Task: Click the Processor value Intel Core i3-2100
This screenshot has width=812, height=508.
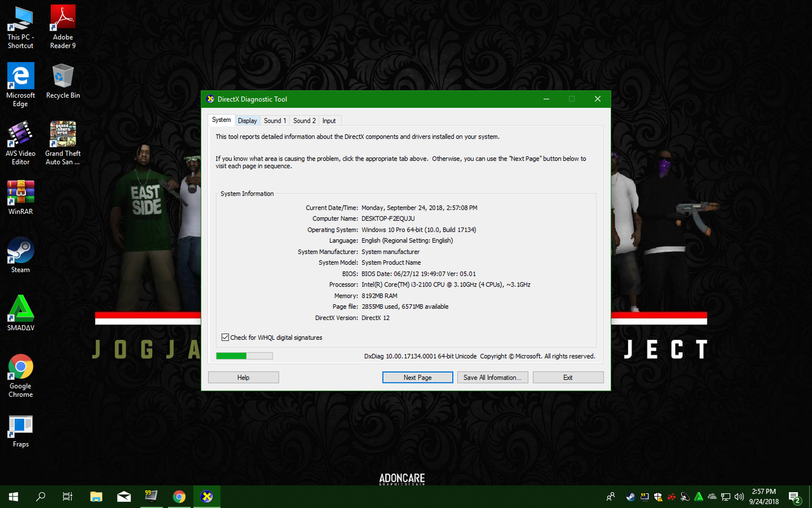Action: point(446,284)
